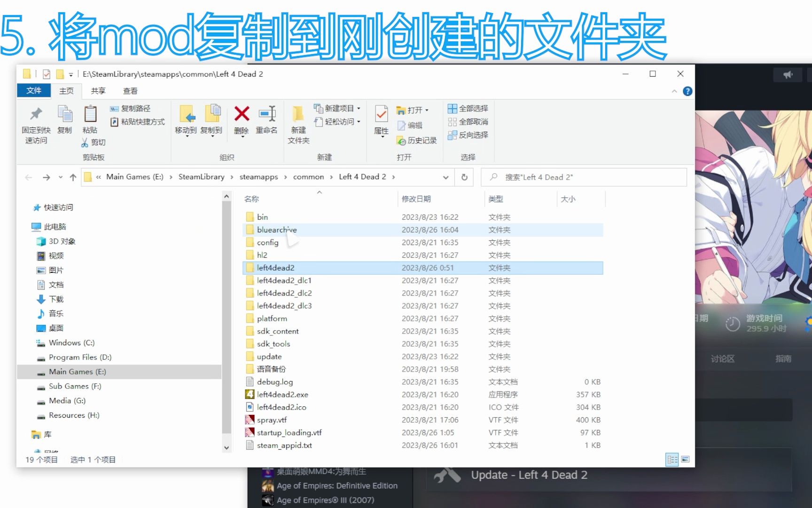Select This PC (此电脑) in navigation pane
The width and height of the screenshot is (812, 508).
[49, 227]
